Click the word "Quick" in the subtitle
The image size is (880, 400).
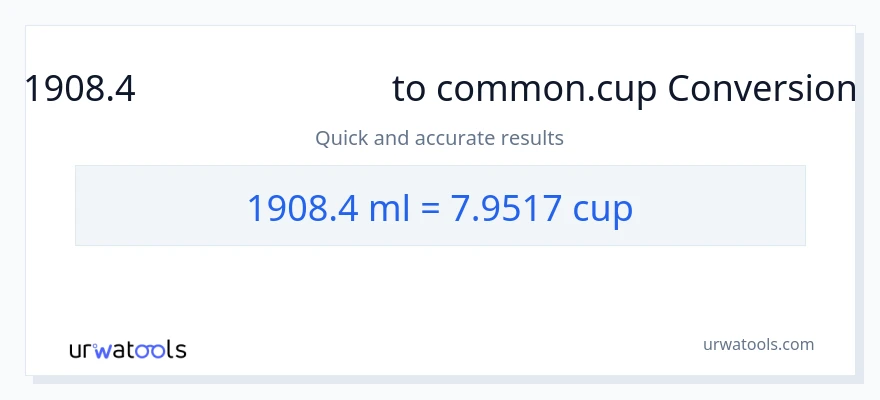click(x=341, y=138)
